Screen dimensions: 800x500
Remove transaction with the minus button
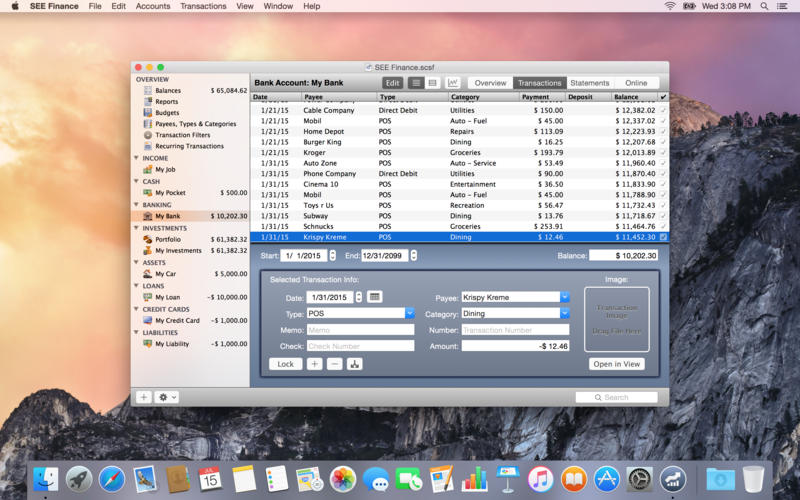(334, 364)
